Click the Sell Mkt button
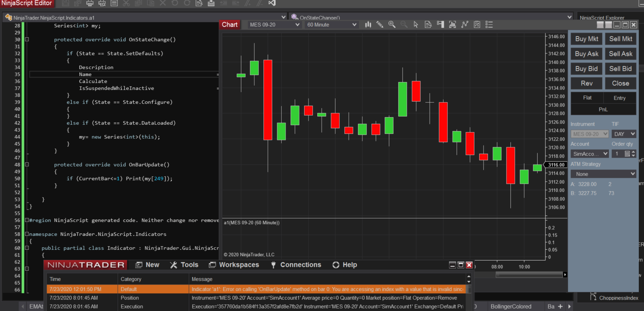Screen dimensions: 644x311 (x=621, y=39)
